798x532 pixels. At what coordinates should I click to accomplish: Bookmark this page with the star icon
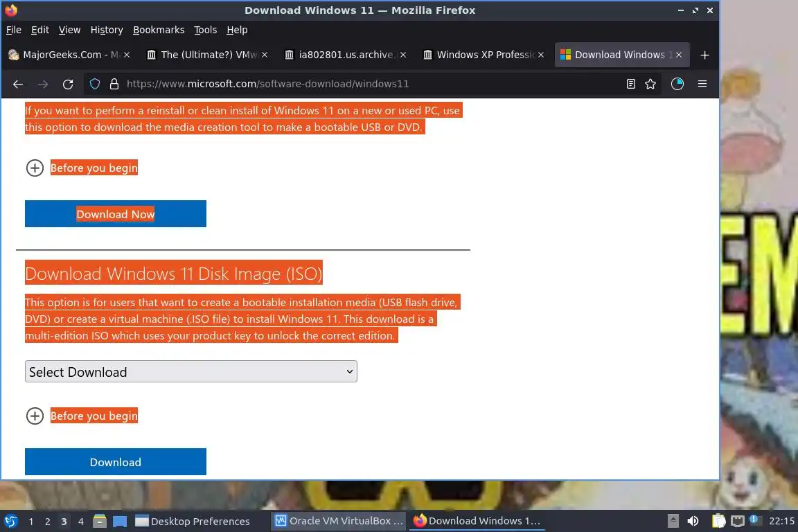[650, 84]
